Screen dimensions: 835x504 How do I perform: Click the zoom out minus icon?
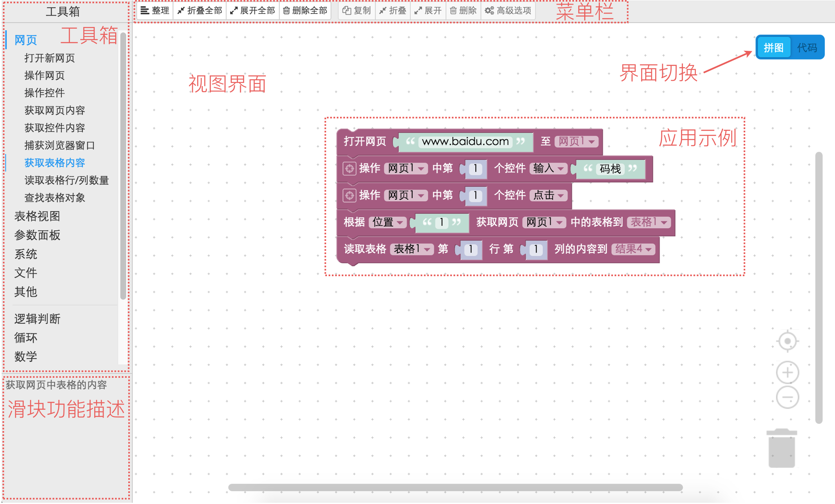(787, 397)
